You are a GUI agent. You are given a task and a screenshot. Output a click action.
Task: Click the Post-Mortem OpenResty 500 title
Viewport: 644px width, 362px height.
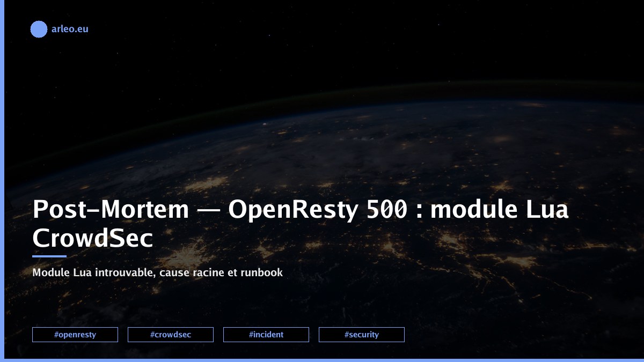tap(301, 224)
